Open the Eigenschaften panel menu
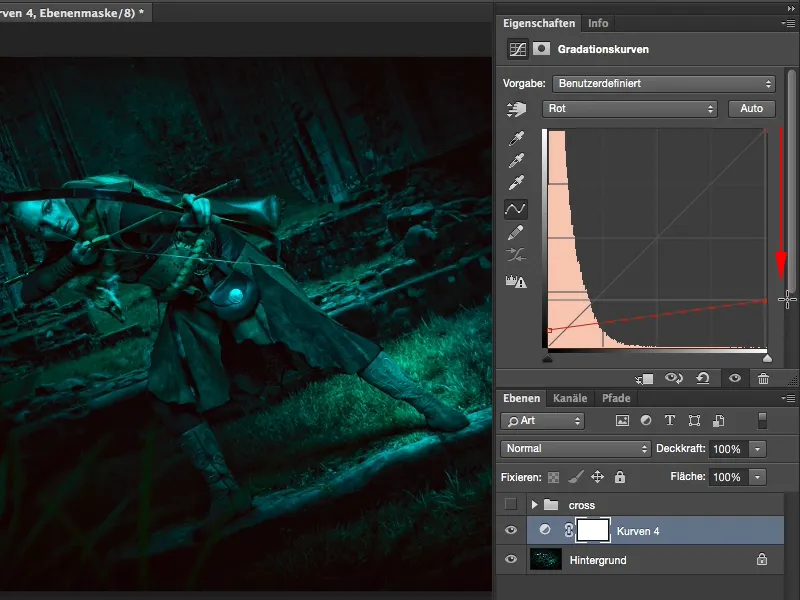Image resolution: width=800 pixels, height=600 pixels. (788, 23)
